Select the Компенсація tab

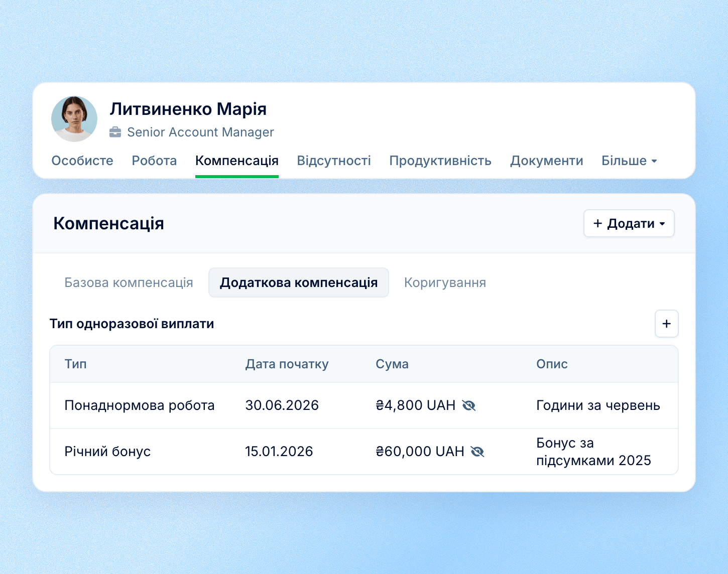click(x=237, y=161)
